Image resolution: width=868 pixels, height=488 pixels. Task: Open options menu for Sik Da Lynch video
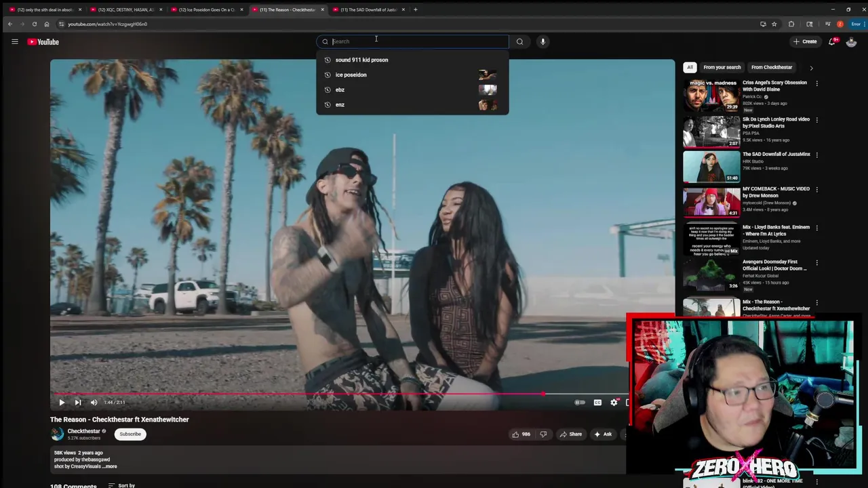pyautogui.click(x=816, y=120)
